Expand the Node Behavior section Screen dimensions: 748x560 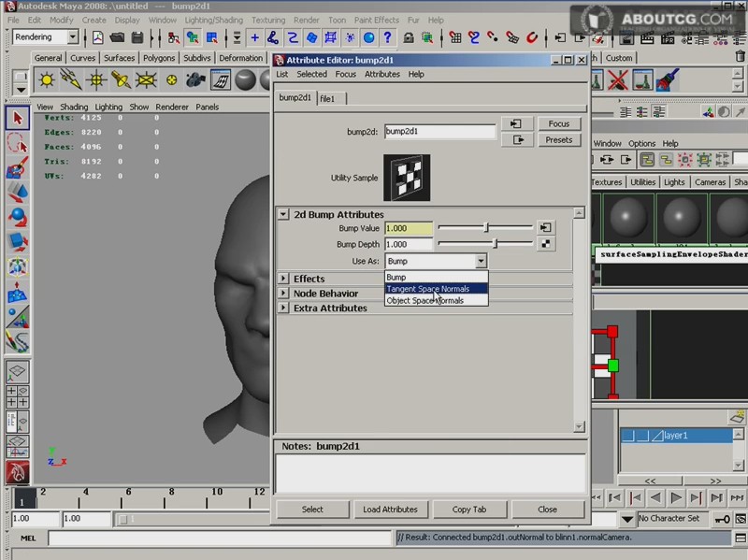(x=283, y=294)
